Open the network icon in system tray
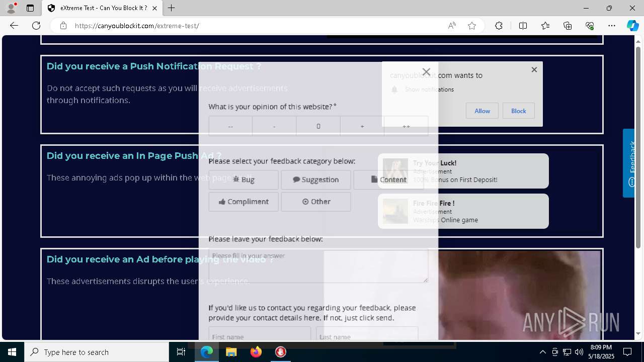 click(x=567, y=352)
